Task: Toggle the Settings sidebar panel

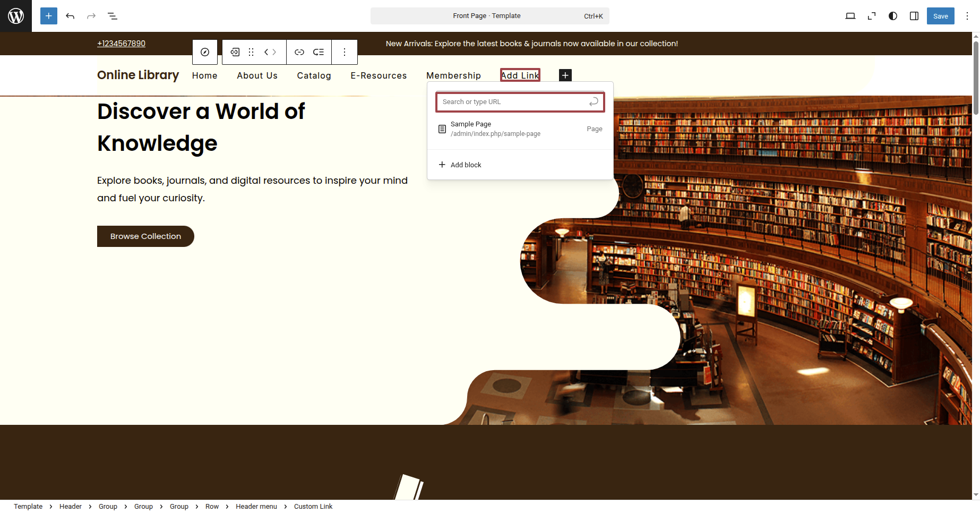Action: coord(914,16)
